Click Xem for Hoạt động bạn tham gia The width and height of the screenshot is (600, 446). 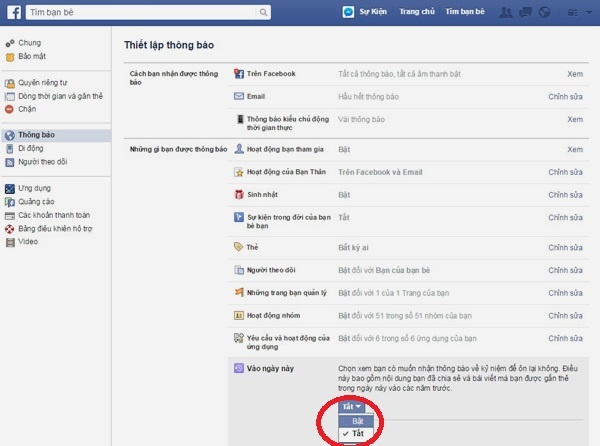[575, 150]
